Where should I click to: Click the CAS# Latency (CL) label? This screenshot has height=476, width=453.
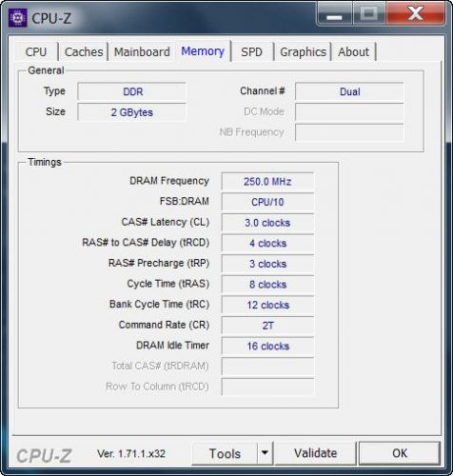click(x=166, y=222)
